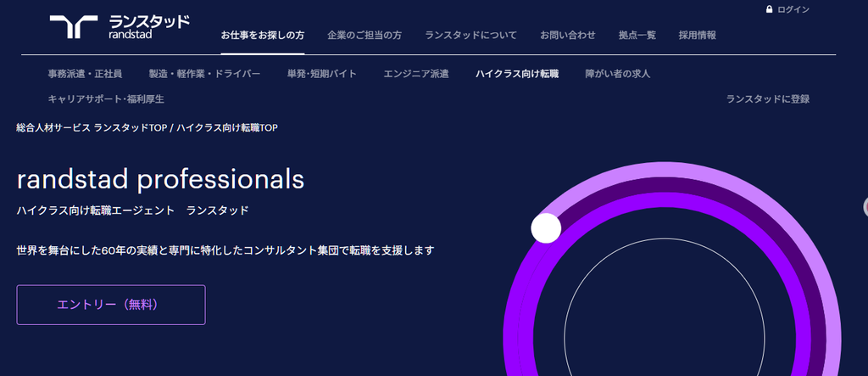View 拠点一覧 in navigation
The height and width of the screenshot is (376, 868).
point(637,35)
